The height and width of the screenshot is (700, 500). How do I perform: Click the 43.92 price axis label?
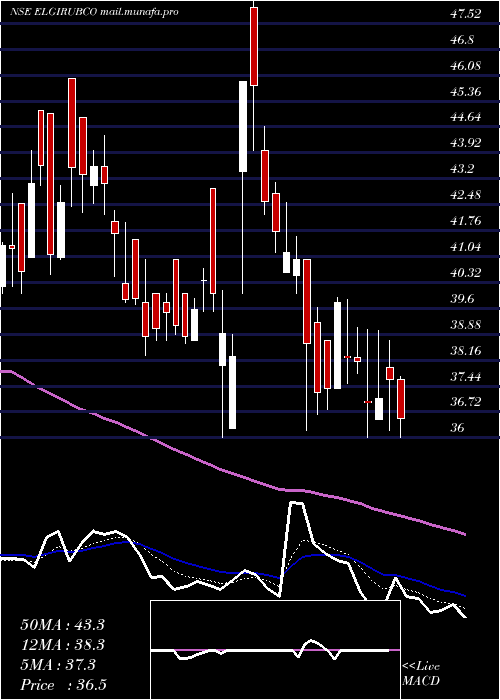[466, 143]
